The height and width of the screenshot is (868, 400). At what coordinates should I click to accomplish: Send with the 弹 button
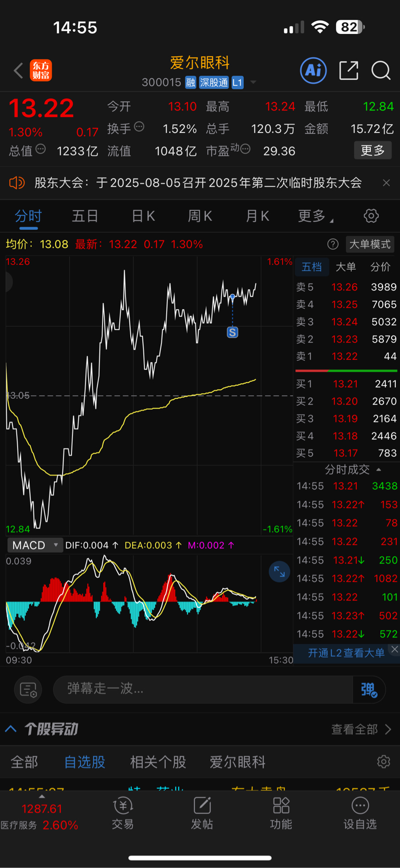click(369, 690)
